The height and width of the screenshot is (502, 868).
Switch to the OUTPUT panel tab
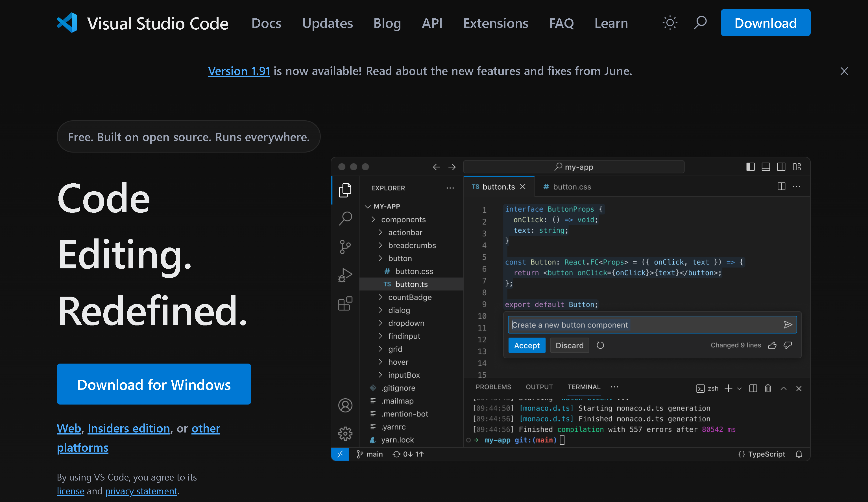(x=539, y=386)
